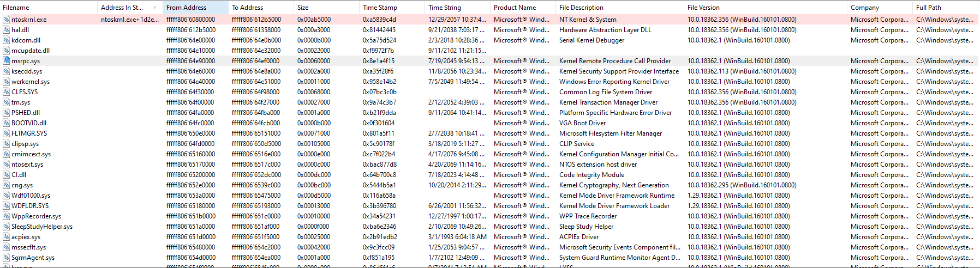
Task: Click the FLTMGR.SYS file icon
Action: click(6, 133)
